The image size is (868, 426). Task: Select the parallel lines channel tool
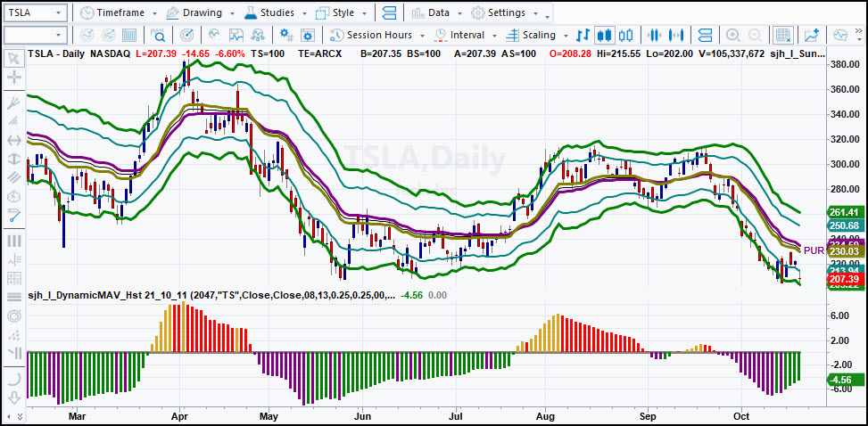(x=14, y=177)
